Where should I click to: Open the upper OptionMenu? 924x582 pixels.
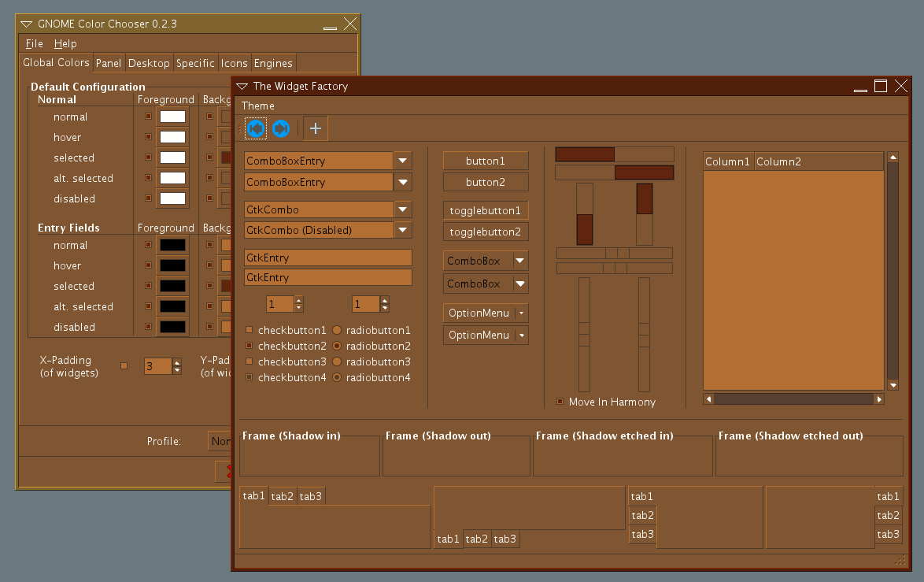486,313
